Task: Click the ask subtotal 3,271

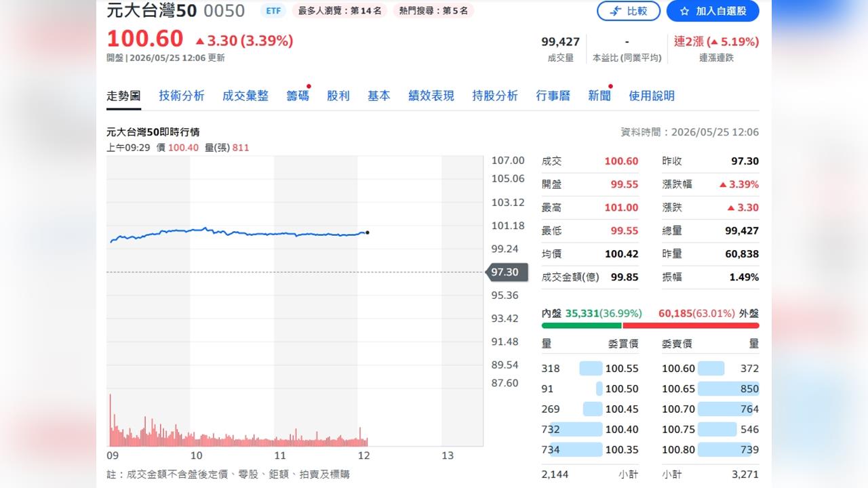Action: coord(745,474)
